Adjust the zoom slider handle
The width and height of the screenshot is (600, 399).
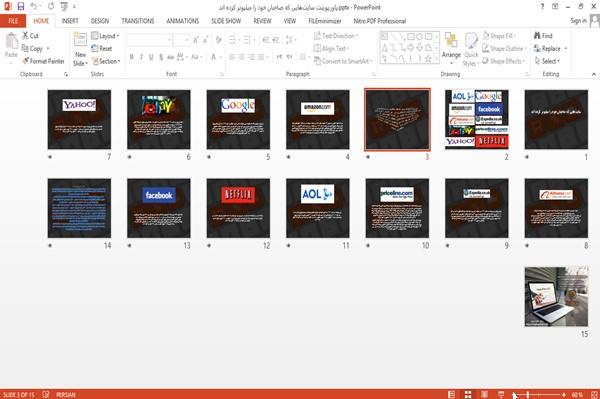pos(528,394)
